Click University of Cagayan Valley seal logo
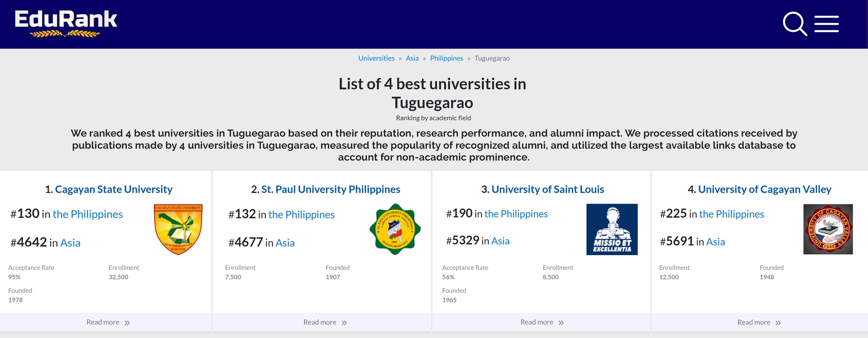The height and width of the screenshot is (338, 868). pyautogui.click(x=828, y=229)
